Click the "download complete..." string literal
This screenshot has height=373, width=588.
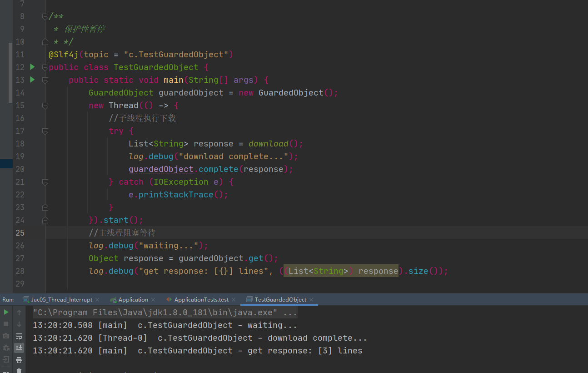click(x=234, y=156)
